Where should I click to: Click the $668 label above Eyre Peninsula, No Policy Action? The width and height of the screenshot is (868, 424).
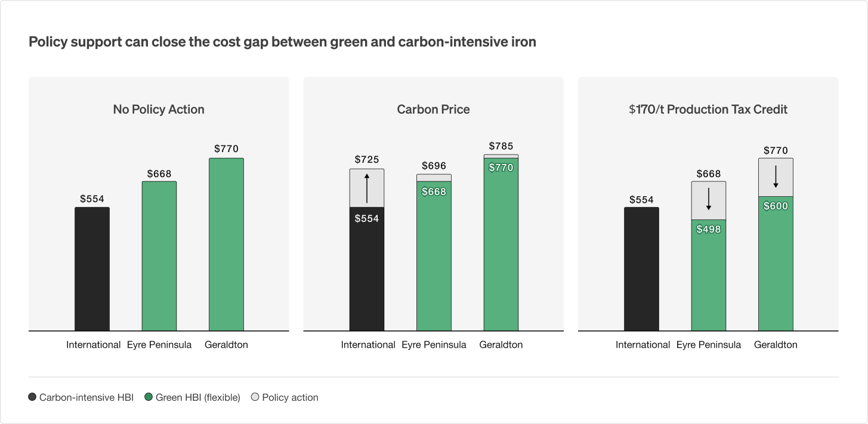click(x=159, y=174)
